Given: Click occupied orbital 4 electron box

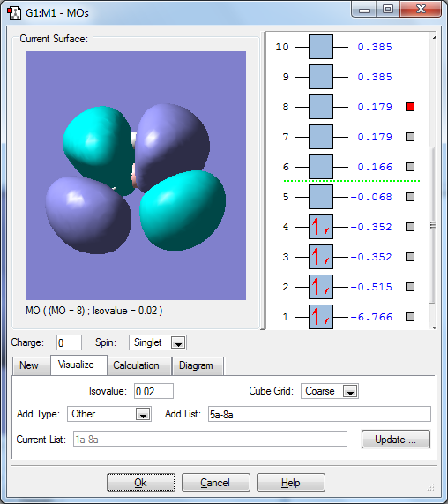Looking at the screenshot, I should (321, 227).
